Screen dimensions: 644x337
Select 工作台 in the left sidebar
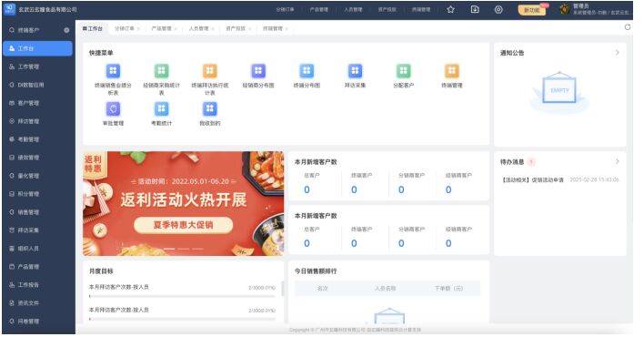(x=38, y=48)
